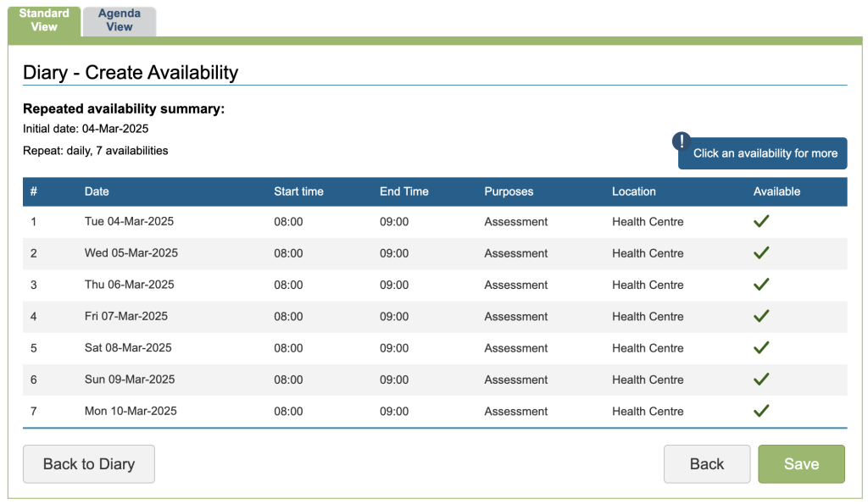This screenshot has height=504, width=868.
Task: Click the exclamation info icon on tooltip
Action: (x=682, y=141)
